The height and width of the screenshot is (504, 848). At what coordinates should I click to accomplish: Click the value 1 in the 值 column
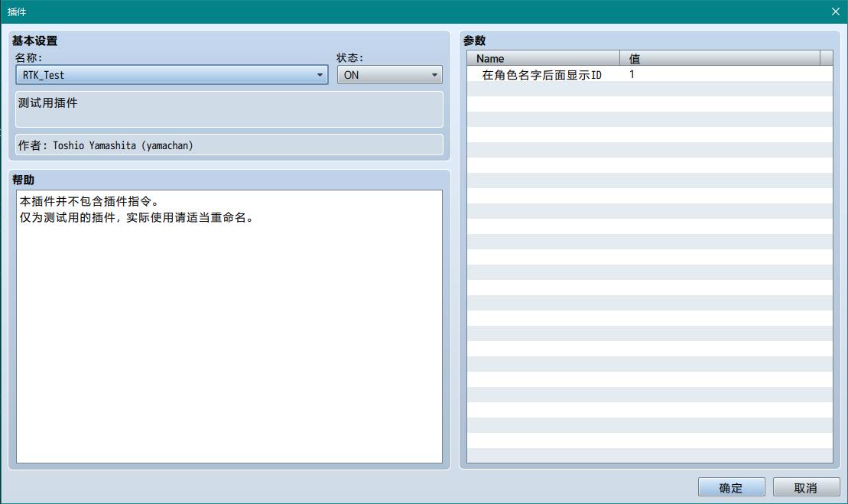pos(632,75)
